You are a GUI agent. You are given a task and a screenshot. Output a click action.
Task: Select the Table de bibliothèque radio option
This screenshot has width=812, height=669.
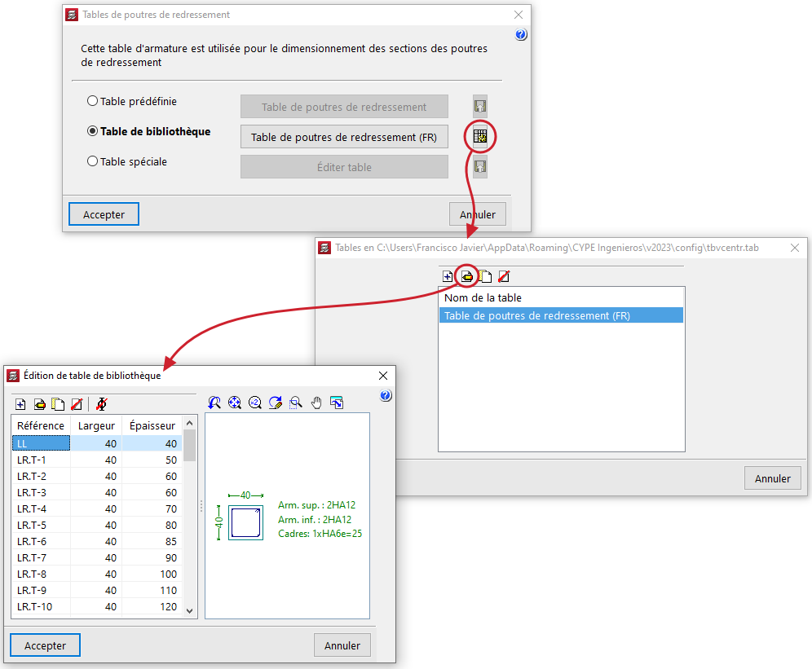(93, 131)
